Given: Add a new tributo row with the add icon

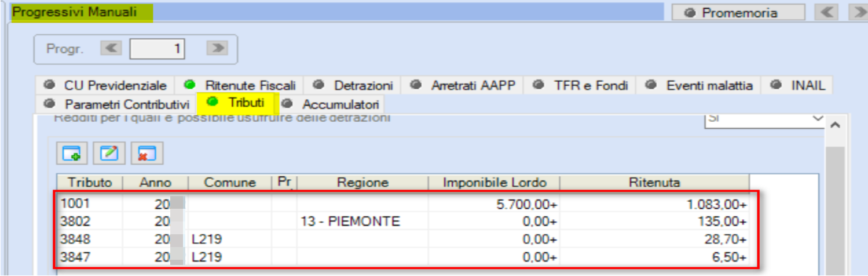Looking at the screenshot, I should [71, 153].
